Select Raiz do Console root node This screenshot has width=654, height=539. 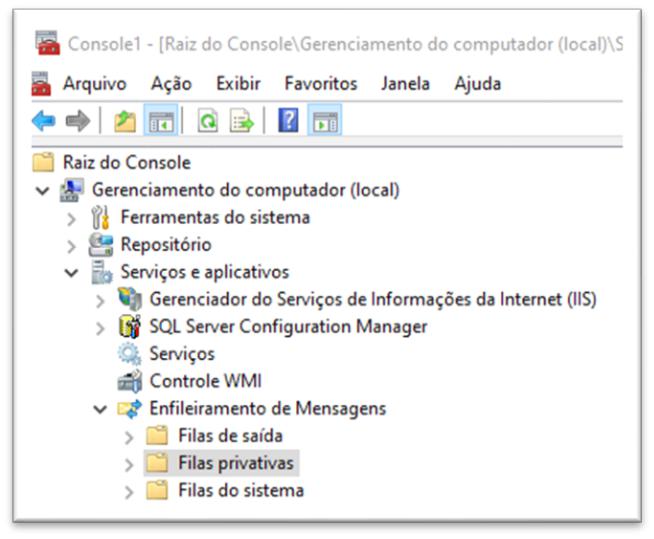126,162
